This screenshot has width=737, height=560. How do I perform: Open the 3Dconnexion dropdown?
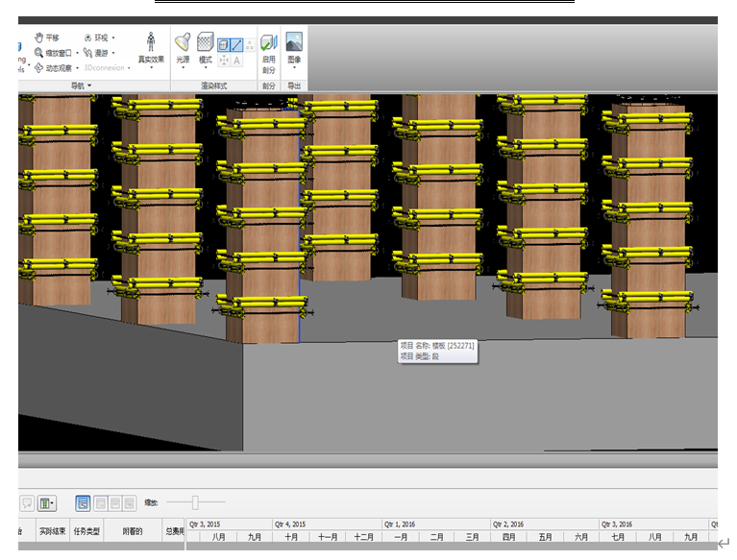[x=108, y=67]
